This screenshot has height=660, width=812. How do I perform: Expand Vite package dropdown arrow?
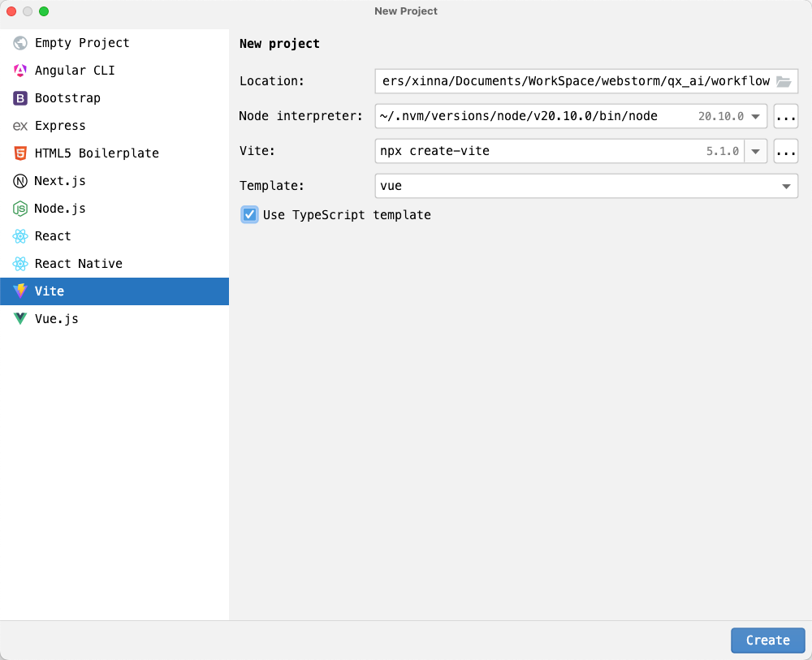(x=755, y=151)
